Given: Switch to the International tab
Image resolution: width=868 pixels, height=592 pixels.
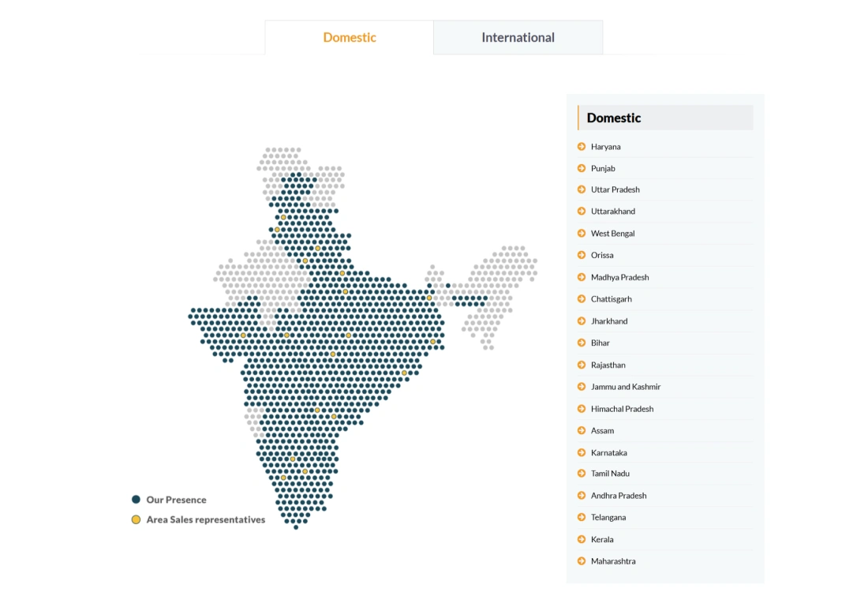Looking at the screenshot, I should click(x=518, y=38).
